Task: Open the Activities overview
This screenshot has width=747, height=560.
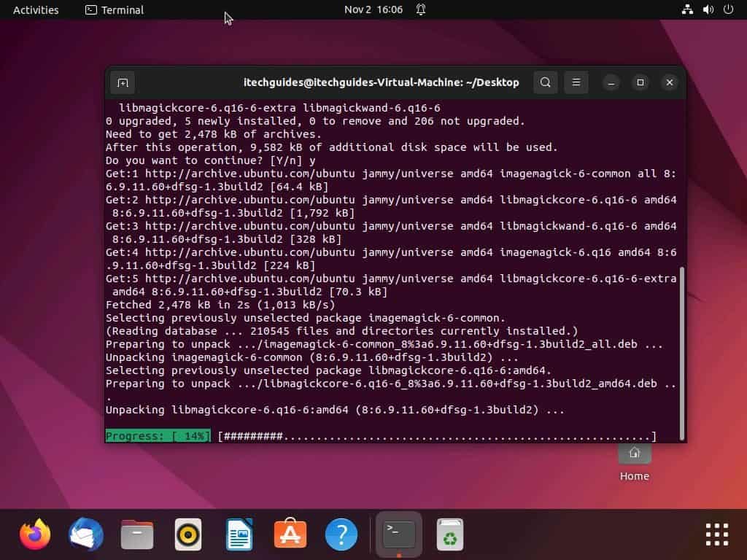Action: pyautogui.click(x=36, y=9)
